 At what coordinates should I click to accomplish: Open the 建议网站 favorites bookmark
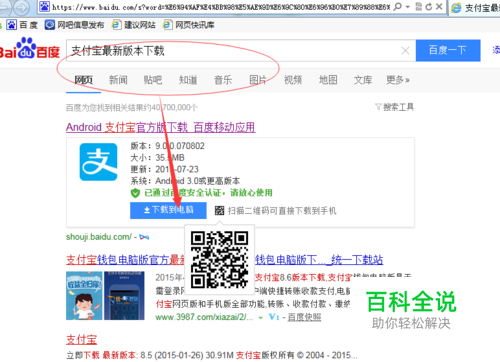coord(134,25)
